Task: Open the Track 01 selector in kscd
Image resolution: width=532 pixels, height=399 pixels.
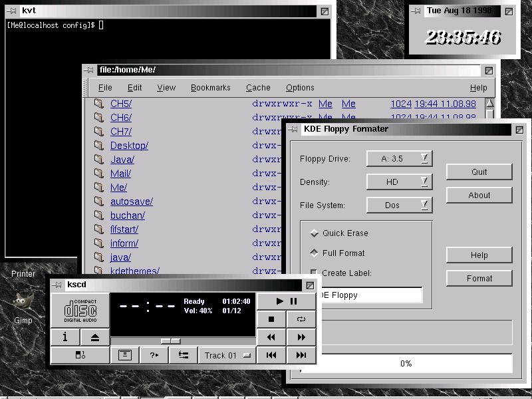Action: click(x=227, y=355)
